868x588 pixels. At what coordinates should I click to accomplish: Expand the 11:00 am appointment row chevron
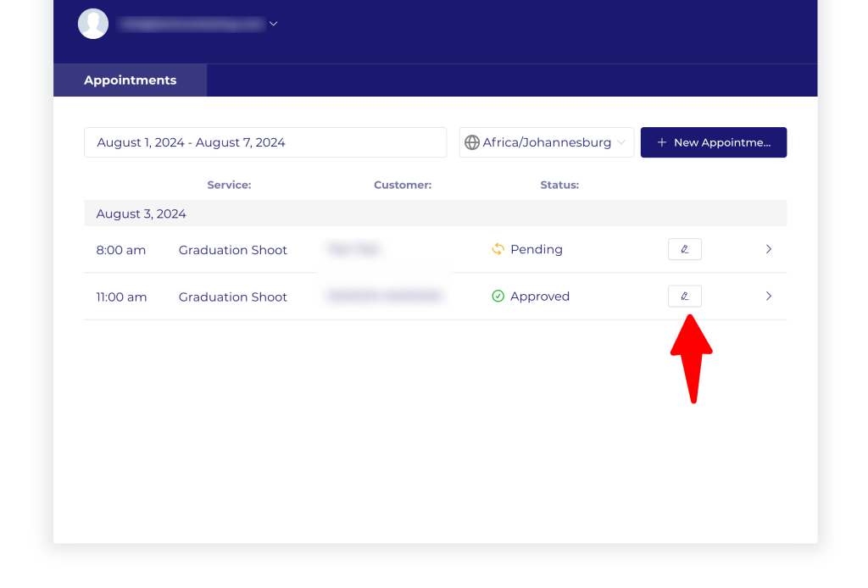(x=768, y=297)
